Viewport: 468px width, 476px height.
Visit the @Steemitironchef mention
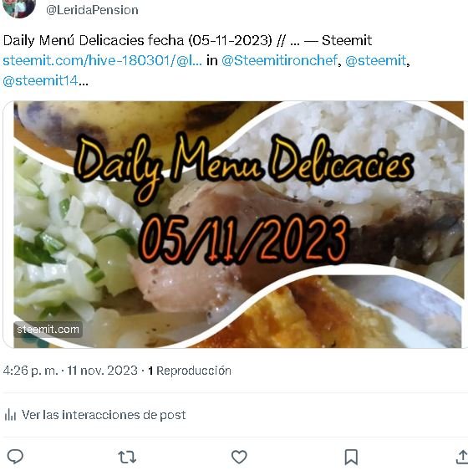tap(279, 61)
